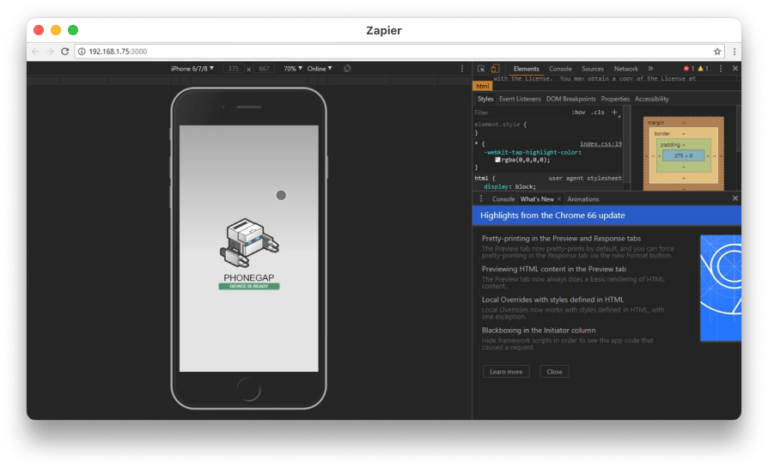The image size is (768, 468).
Task: Click the Device is Ready green banner
Action: tap(249, 286)
